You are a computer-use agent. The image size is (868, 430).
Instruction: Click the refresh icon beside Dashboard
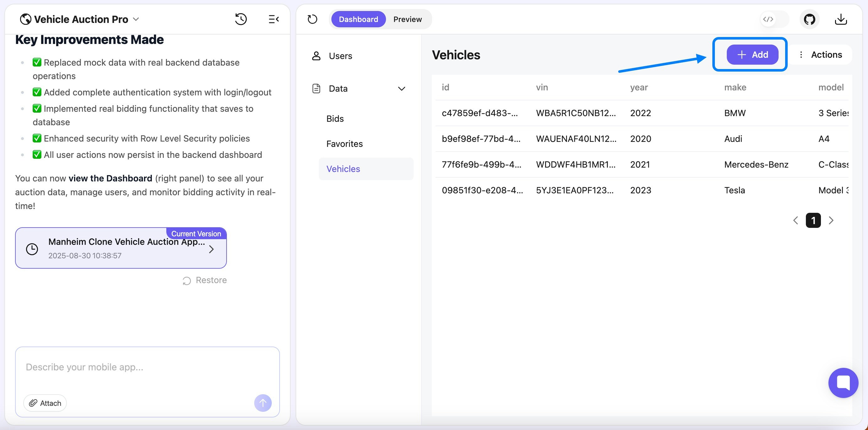(312, 19)
